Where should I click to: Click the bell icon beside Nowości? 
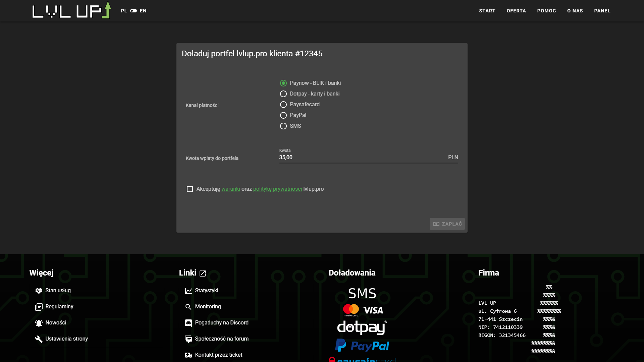click(39, 323)
